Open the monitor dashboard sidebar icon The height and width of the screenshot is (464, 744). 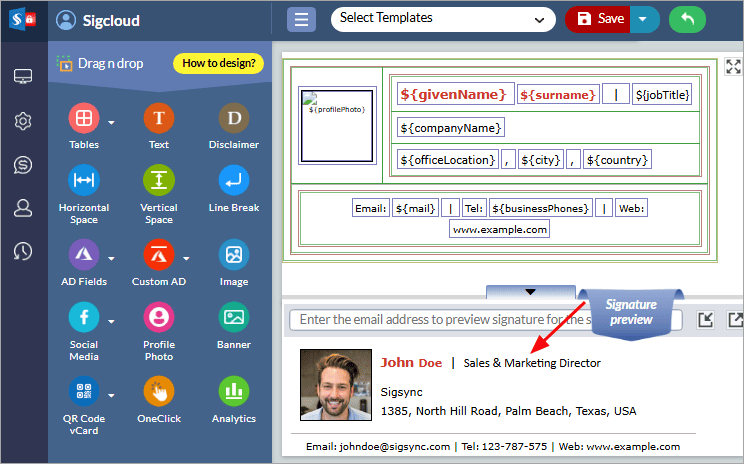click(x=23, y=76)
